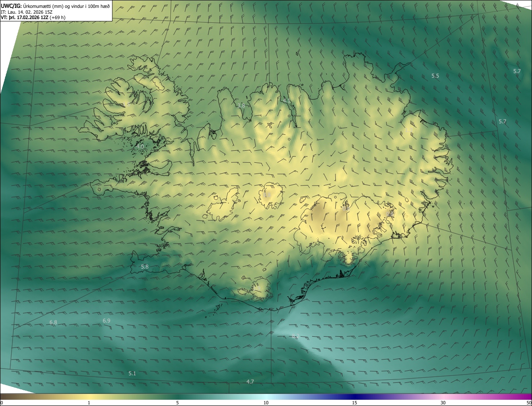This screenshot has height=406, width=532.
Task: Click the 6.9 value over the ocean
Action: [106, 321]
